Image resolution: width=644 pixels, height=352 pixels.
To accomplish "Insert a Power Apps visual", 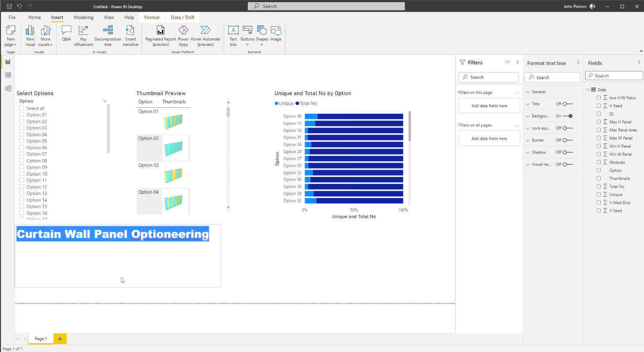I will (184, 35).
